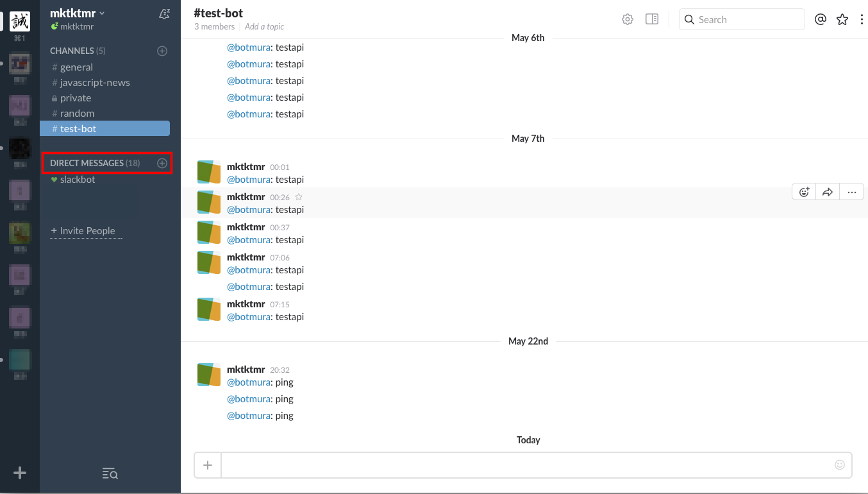This screenshot has height=494, width=868.
Task: Open the mktktmr workspace menu
Action: 77,13
